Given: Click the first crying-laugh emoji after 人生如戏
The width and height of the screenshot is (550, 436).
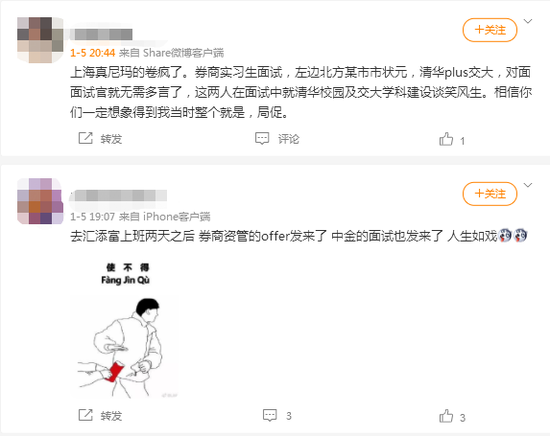Looking at the screenshot, I should coord(505,236).
